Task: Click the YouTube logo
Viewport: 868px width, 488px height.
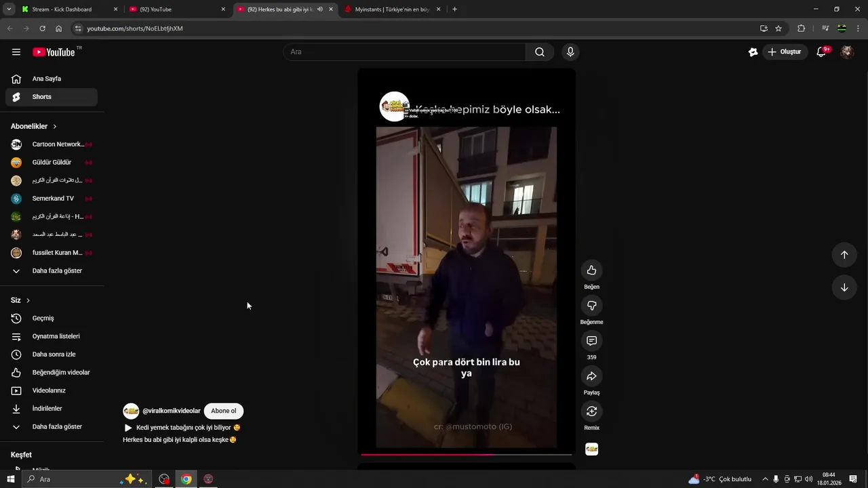Action: 54,52
